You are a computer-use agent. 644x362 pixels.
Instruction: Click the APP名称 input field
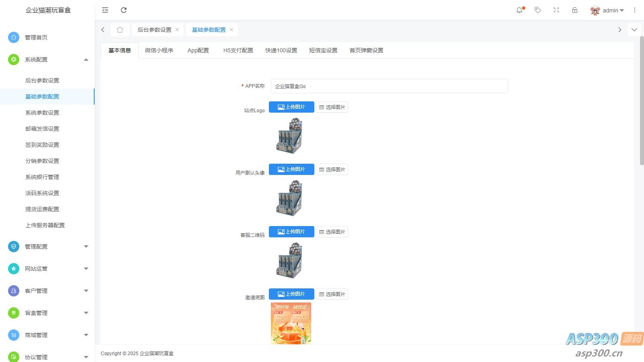point(389,86)
